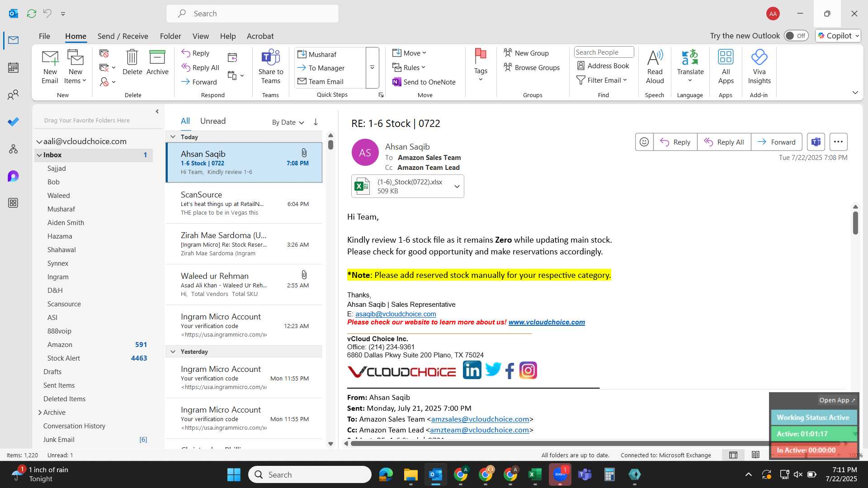Open Excel from Windows taskbar
This screenshot has width=868, height=488.
pyautogui.click(x=535, y=474)
